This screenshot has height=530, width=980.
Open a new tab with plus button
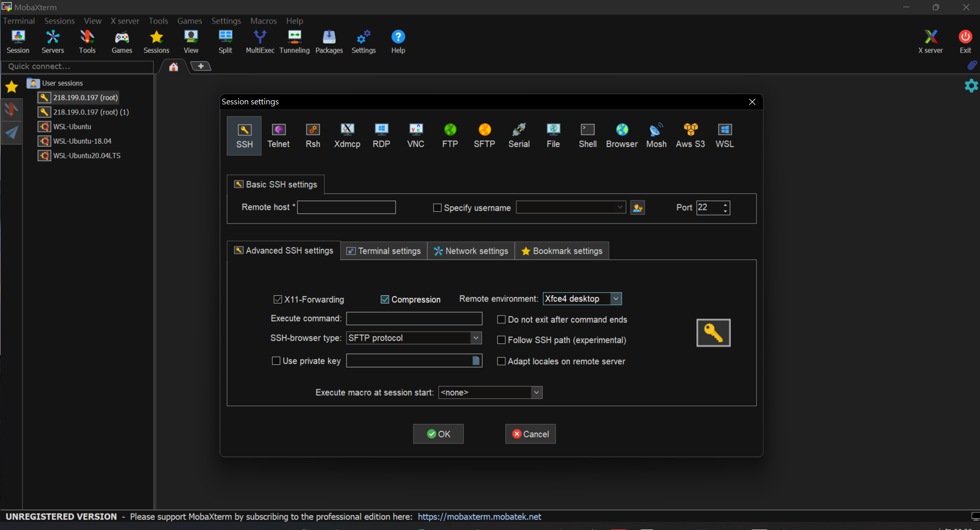point(201,66)
